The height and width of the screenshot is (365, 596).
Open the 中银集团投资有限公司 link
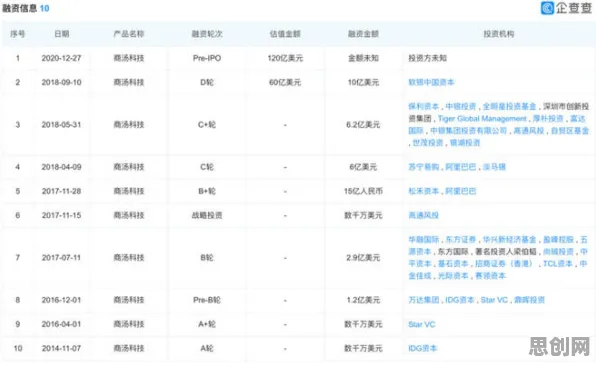(x=469, y=131)
